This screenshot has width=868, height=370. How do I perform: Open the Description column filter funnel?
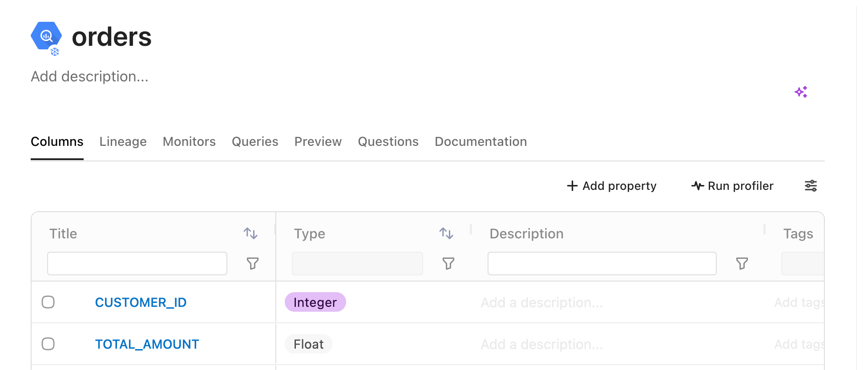[x=742, y=264]
